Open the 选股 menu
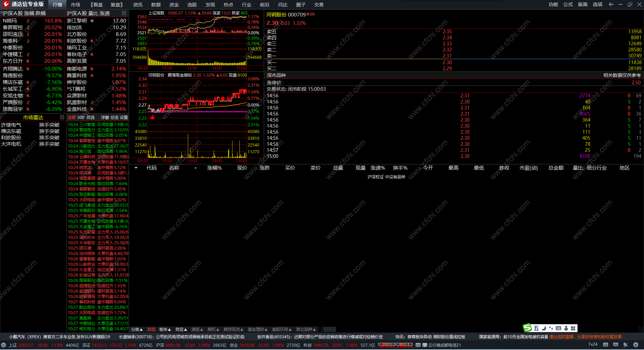Image resolution: width=644 pixels, height=350 pixels. pyautogui.click(x=192, y=5)
